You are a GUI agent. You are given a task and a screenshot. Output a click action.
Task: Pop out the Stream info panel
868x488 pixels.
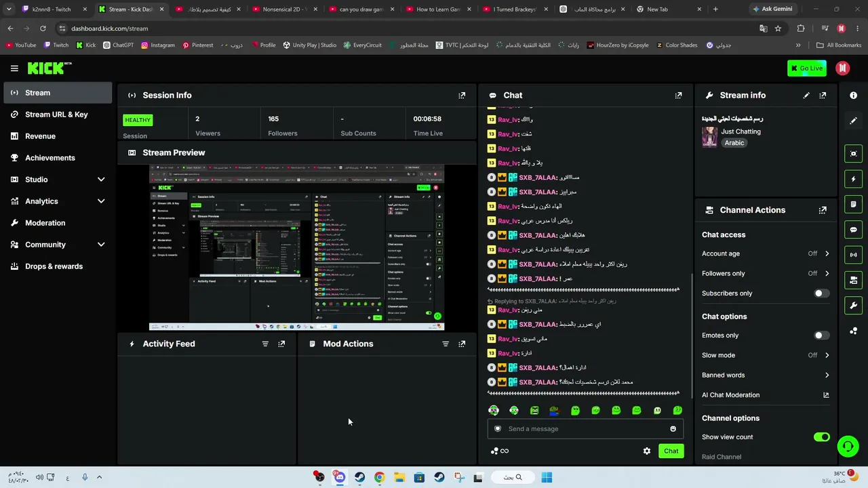[823, 96]
